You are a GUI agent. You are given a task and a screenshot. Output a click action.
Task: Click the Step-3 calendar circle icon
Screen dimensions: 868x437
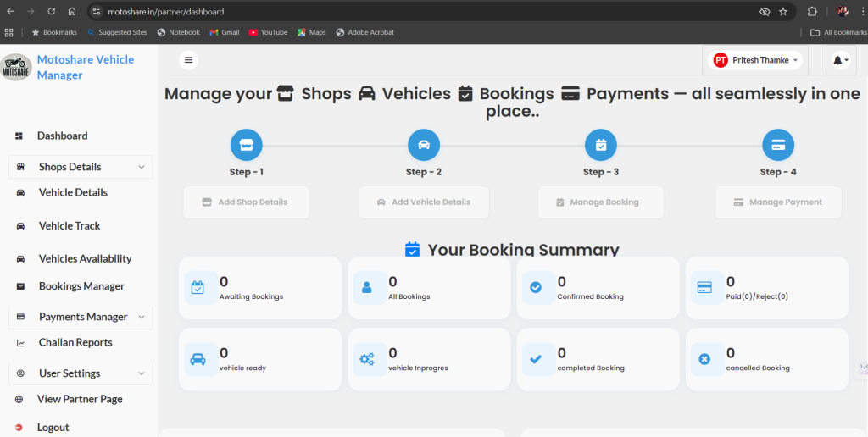(x=601, y=145)
